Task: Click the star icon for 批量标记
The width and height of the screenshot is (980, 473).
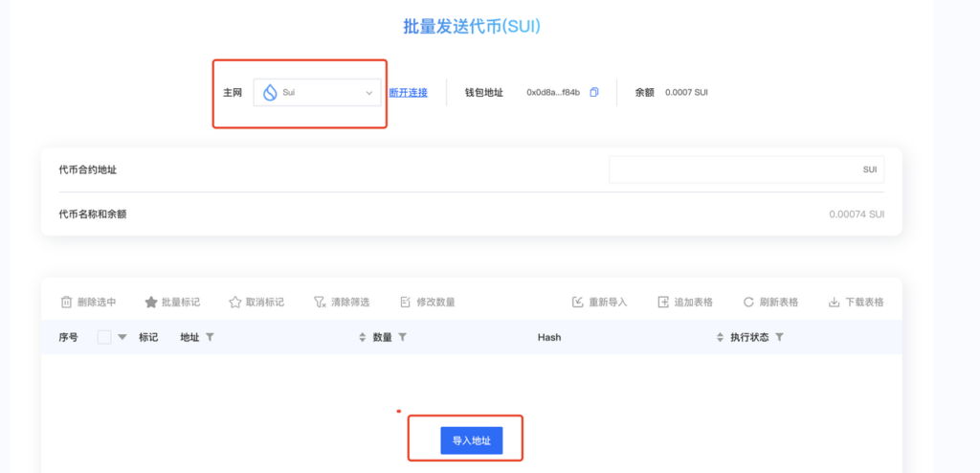Action: [x=150, y=303]
